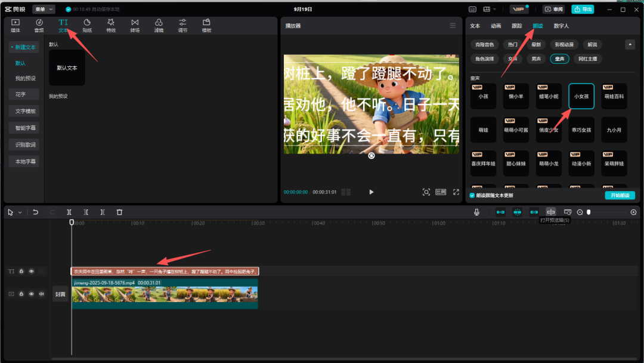
Task: Select the 默认文本 preset thumbnail
Action: [67, 68]
